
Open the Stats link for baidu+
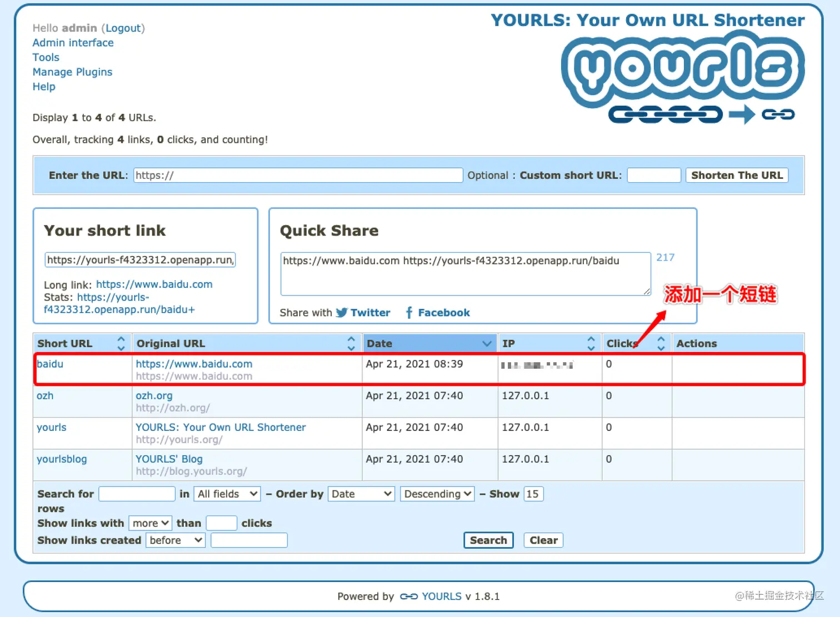(x=119, y=303)
